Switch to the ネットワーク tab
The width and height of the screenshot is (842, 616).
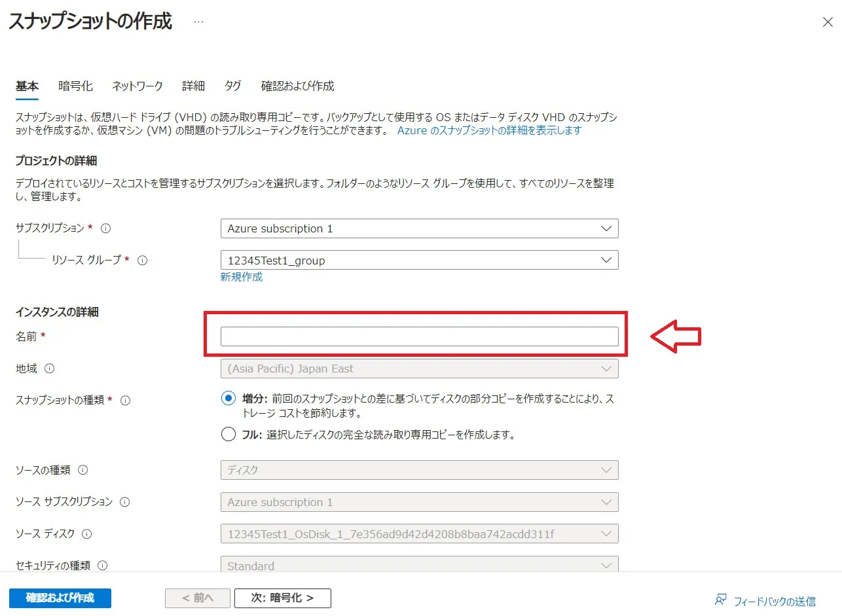pos(137,86)
